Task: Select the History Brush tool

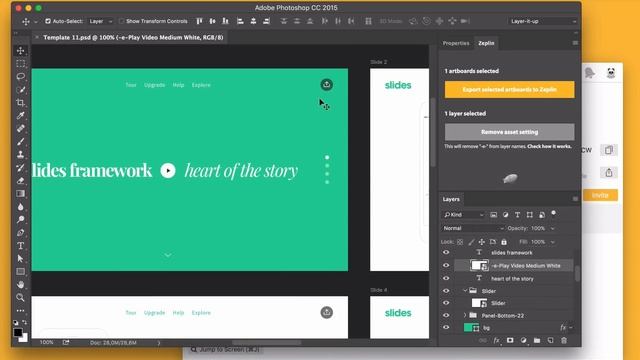Action: pyautogui.click(x=20, y=168)
